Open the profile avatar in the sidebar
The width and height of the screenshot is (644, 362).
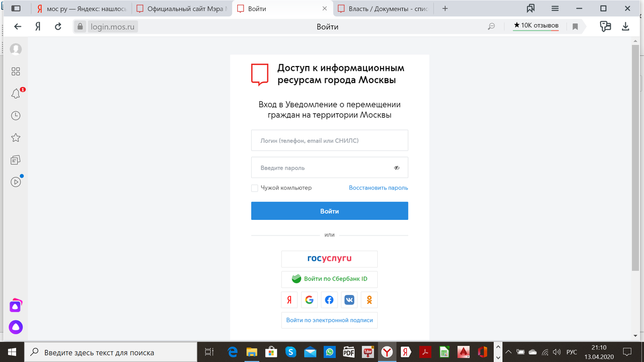[16, 49]
